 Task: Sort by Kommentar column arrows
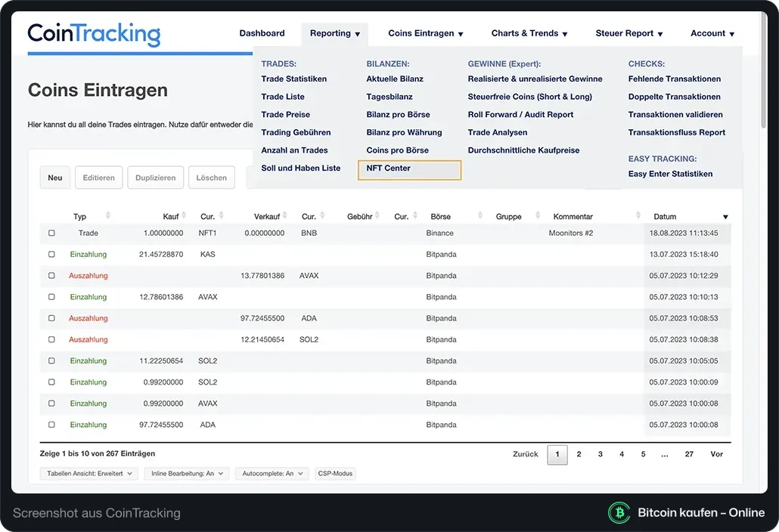[638, 215]
